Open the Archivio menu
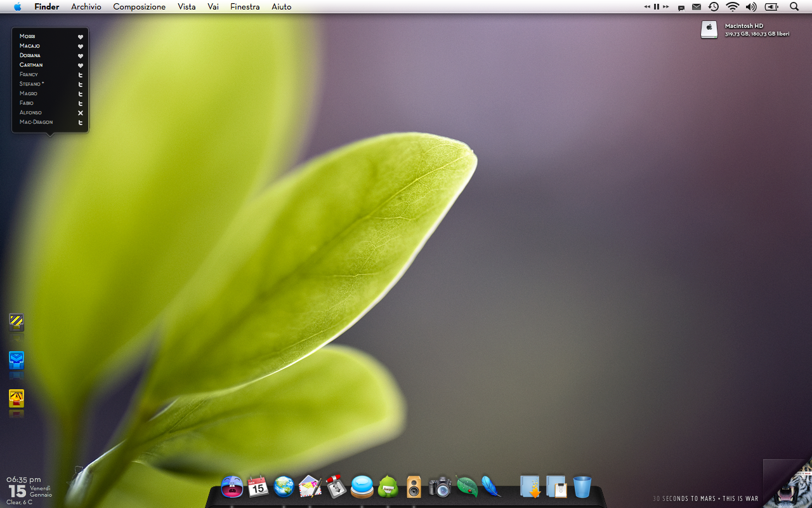 (86, 6)
